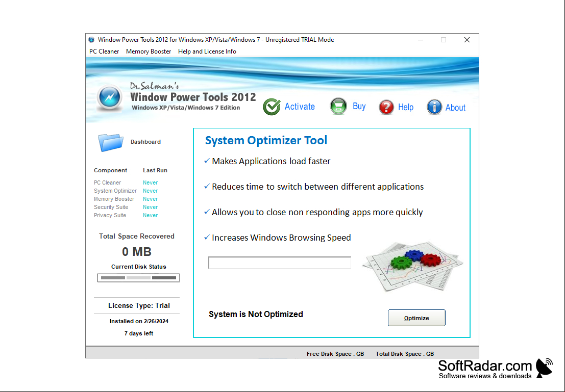Click the 7 days left text
The height and width of the screenshot is (392, 565).
tap(139, 333)
